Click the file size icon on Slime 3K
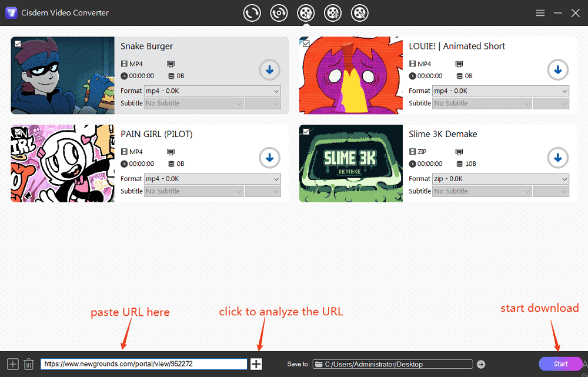This screenshot has height=377, width=588. [x=459, y=164]
